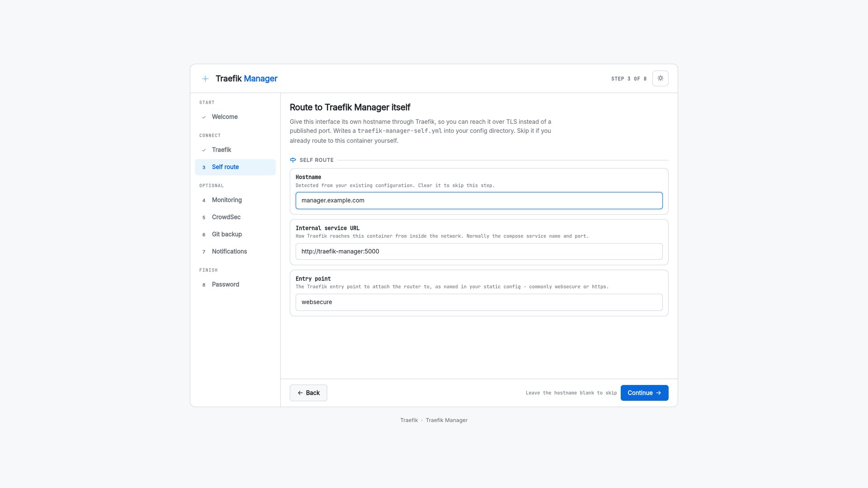The width and height of the screenshot is (868, 488).
Task: Click the Self Route signpost icon
Action: coord(293,160)
